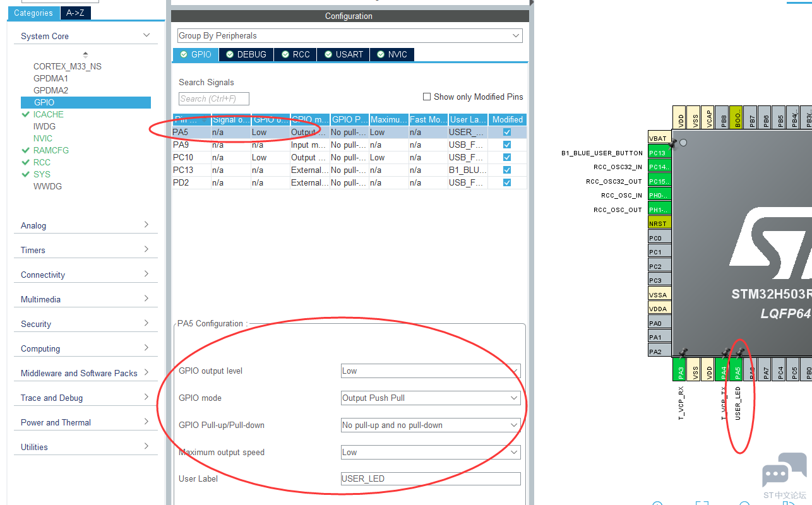Expand the Timers category
Screen dimensions: 812x505
click(146, 249)
